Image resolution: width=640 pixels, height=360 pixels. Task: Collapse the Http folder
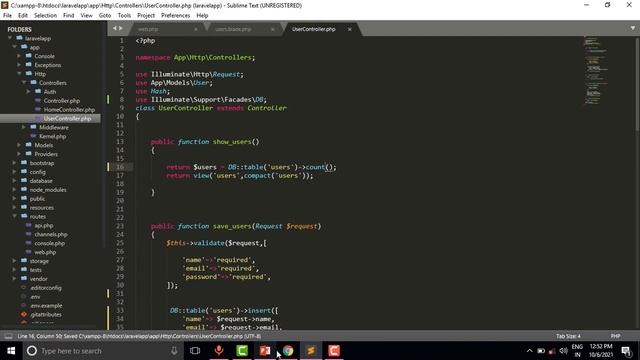[x=19, y=74]
